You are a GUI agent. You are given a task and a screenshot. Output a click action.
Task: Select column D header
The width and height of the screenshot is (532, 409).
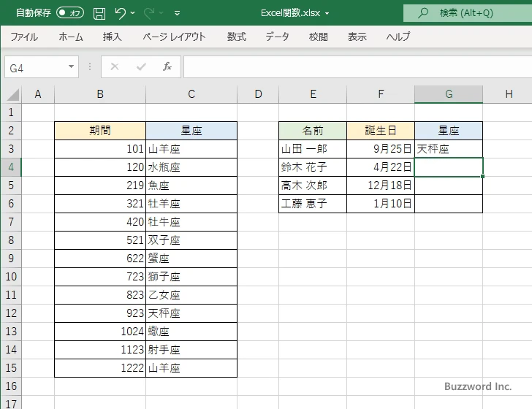pos(258,94)
